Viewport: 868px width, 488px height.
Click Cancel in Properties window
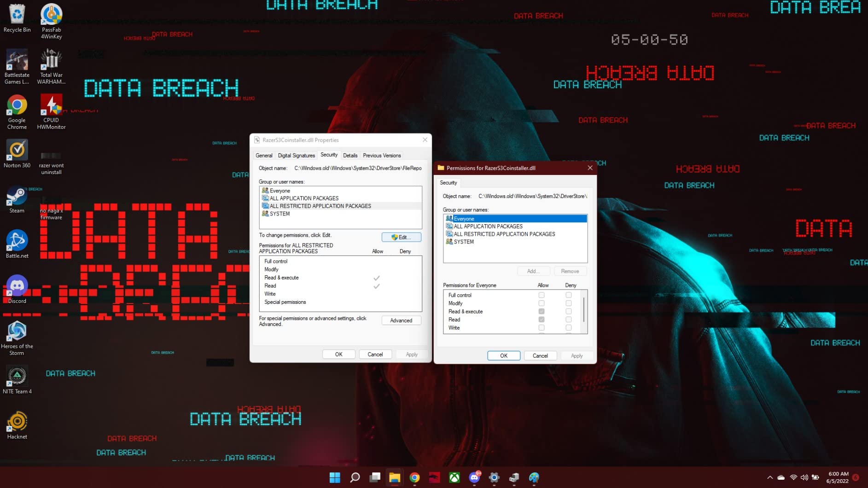[x=375, y=354]
